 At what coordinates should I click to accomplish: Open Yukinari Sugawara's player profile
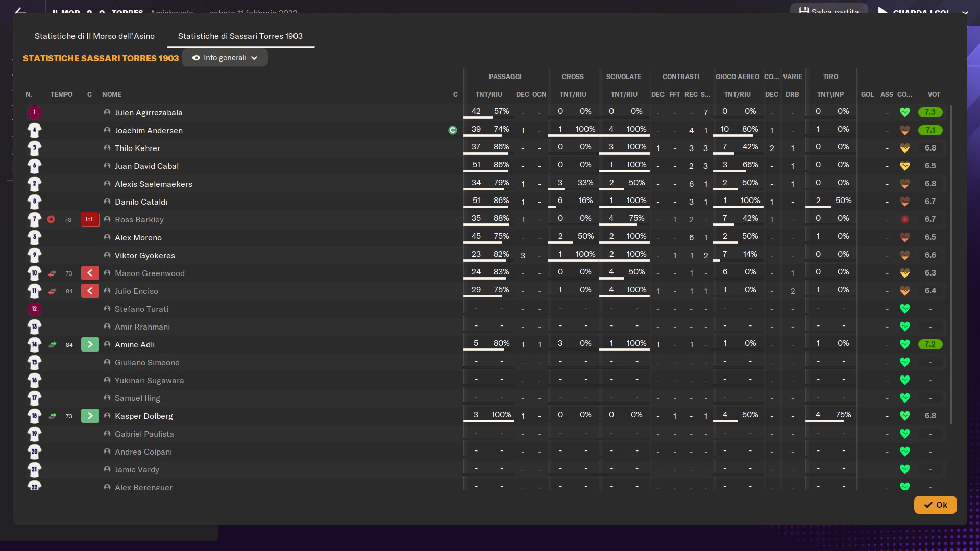[x=149, y=381]
